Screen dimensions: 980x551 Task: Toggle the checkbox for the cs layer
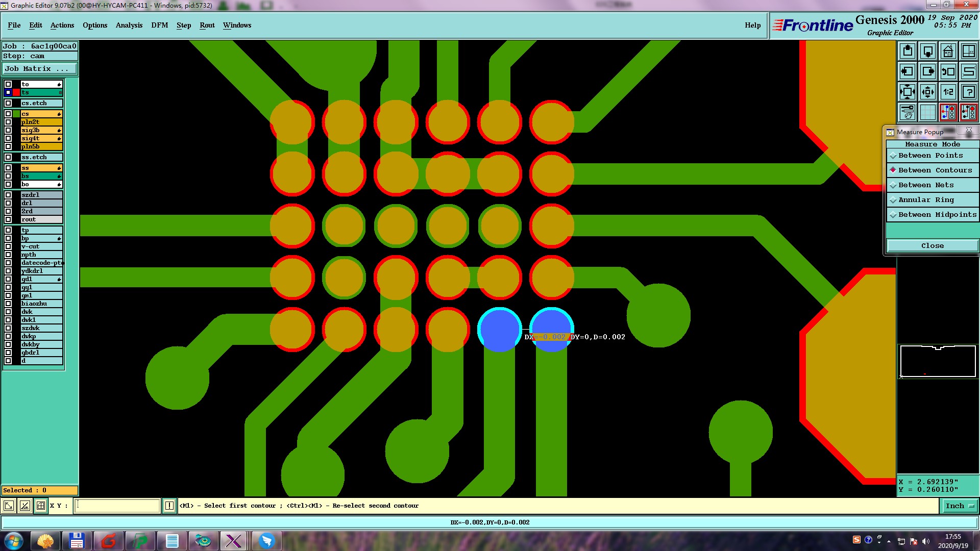coord(8,114)
